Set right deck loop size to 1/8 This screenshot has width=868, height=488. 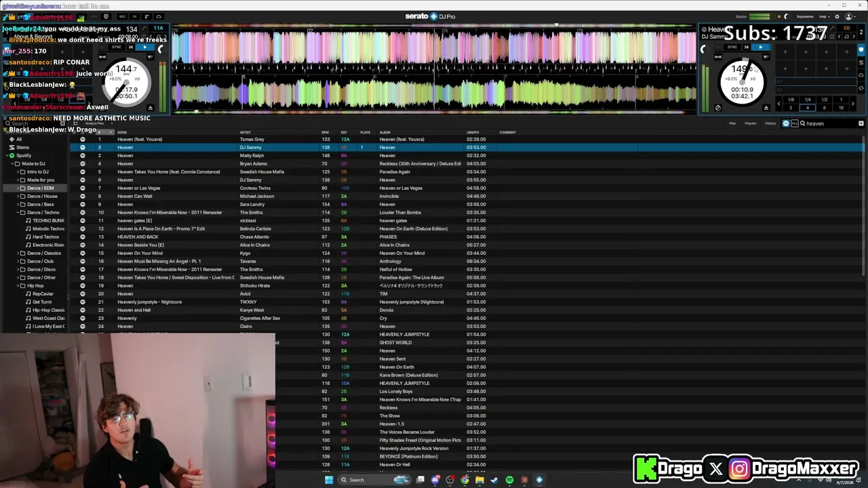(791, 100)
